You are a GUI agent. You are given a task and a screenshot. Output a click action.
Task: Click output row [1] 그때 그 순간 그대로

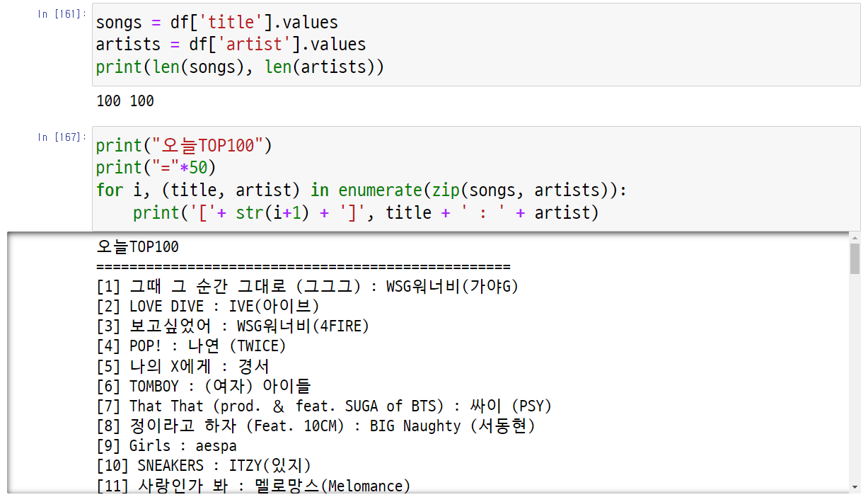click(x=308, y=287)
